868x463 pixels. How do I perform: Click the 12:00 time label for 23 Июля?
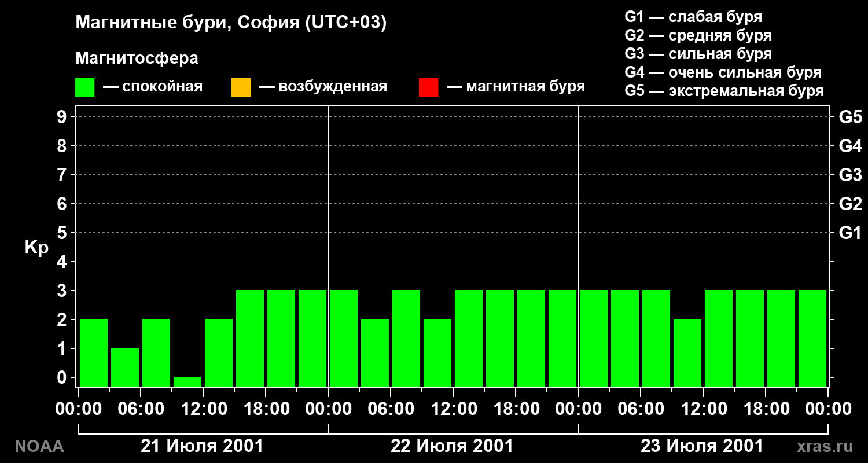703,409
